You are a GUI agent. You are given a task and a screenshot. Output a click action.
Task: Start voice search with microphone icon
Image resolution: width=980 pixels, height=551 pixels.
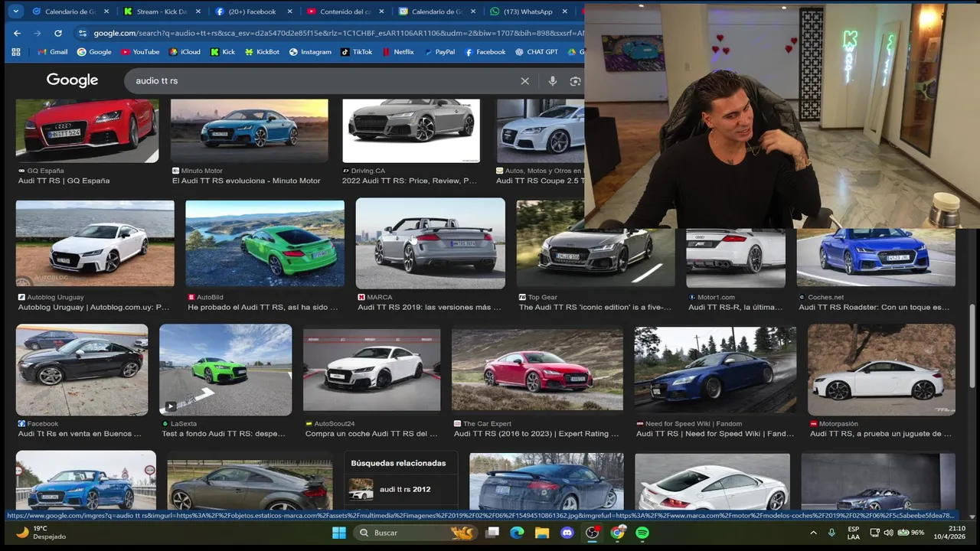pyautogui.click(x=553, y=81)
